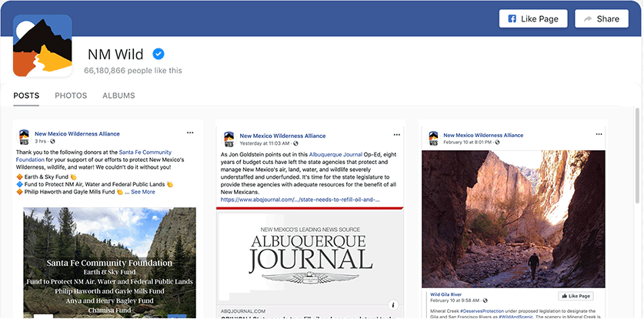The height and width of the screenshot is (319, 644).
Task: Click the page avatar on the donors post
Action: tap(24, 138)
